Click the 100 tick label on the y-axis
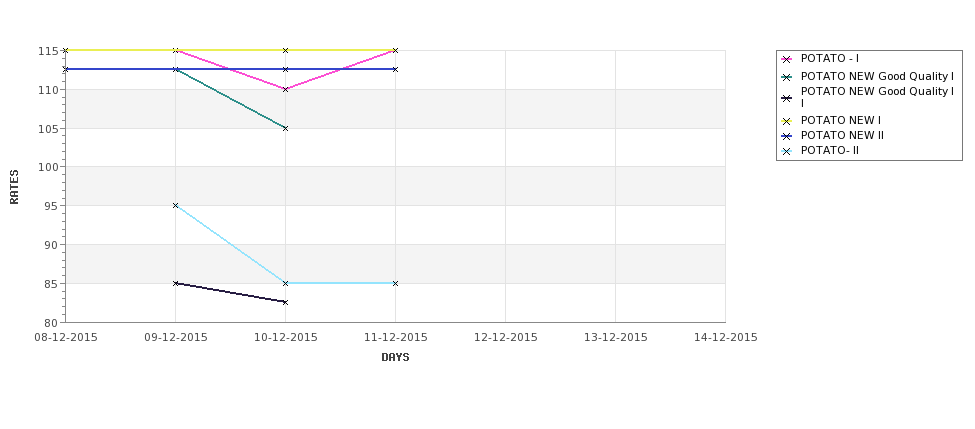The image size is (975, 429). click(x=49, y=167)
